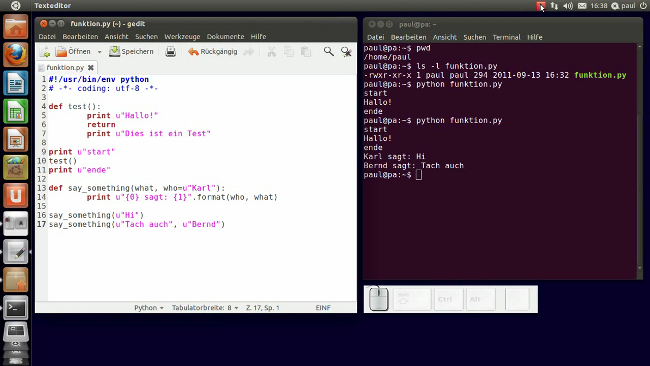Launch LibreOffice Writer from launcher

[x=16, y=83]
